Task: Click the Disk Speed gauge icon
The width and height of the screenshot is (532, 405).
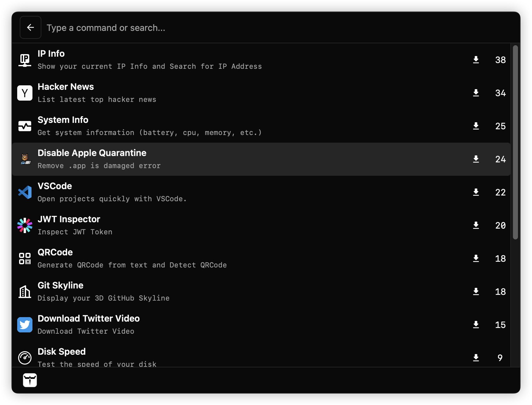Action: pyautogui.click(x=25, y=358)
